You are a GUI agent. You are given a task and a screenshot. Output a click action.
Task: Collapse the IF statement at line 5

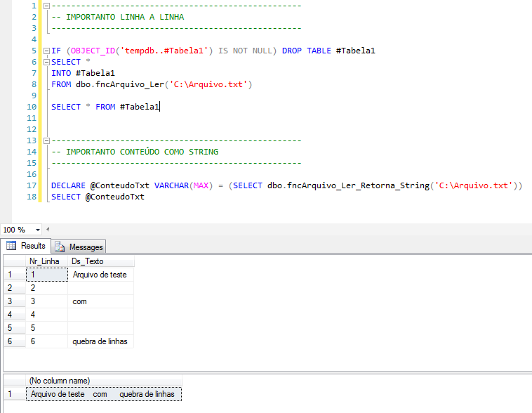coord(47,51)
